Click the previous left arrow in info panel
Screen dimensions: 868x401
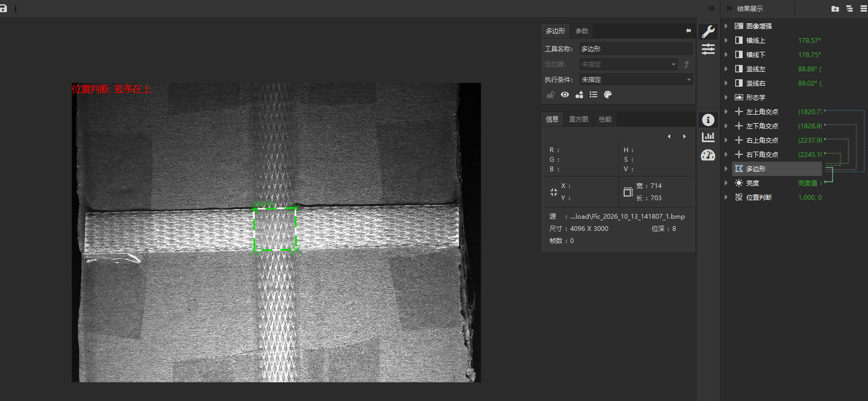tap(669, 136)
